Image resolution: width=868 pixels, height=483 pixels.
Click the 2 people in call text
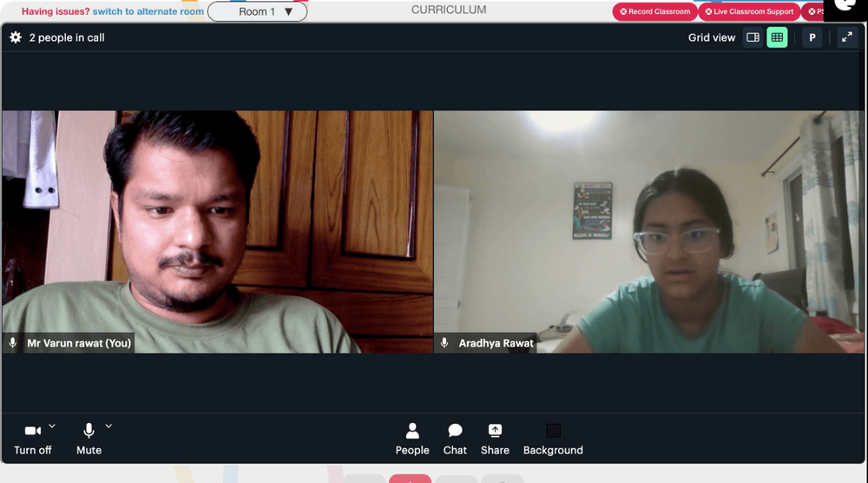pos(67,37)
